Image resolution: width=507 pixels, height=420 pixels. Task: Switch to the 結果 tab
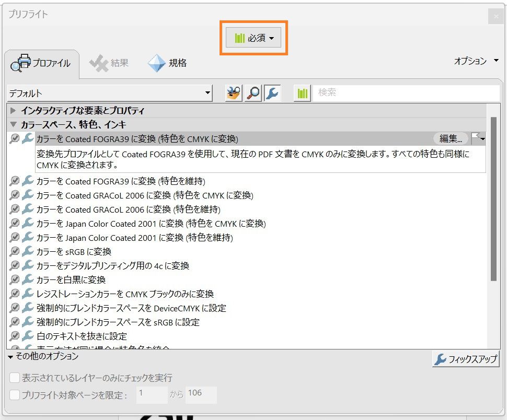pyautogui.click(x=109, y=63)
